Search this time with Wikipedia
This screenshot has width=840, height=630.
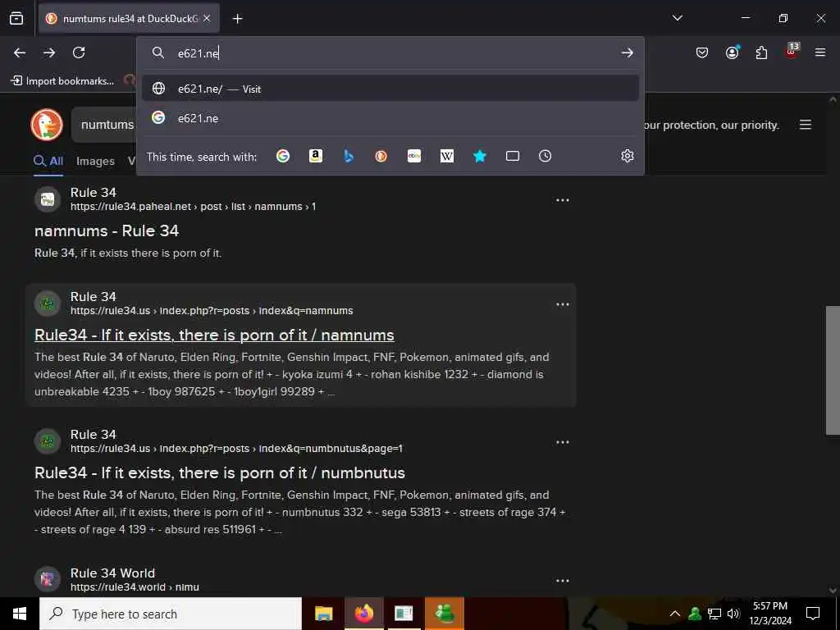point(447,156)
